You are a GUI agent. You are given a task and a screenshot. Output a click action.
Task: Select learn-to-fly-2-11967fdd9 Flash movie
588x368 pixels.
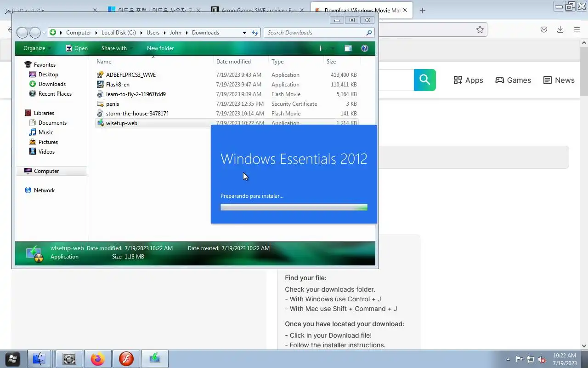pyautogui.click(x=136, y=94)
